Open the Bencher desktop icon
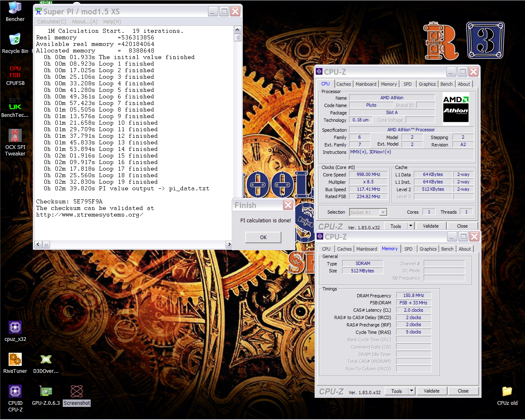The width and height of the screenshot is (525, 420). [x=15, y=11]
